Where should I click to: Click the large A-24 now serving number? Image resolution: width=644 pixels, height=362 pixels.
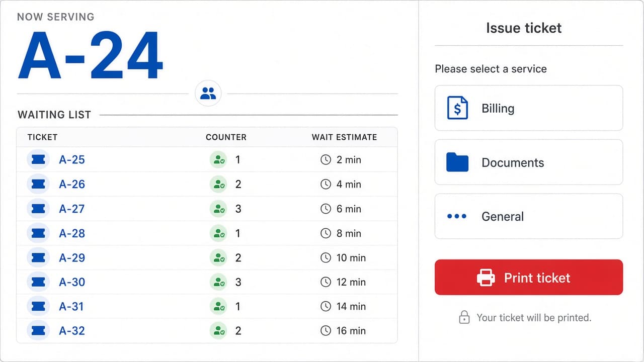tap(91, 55)
